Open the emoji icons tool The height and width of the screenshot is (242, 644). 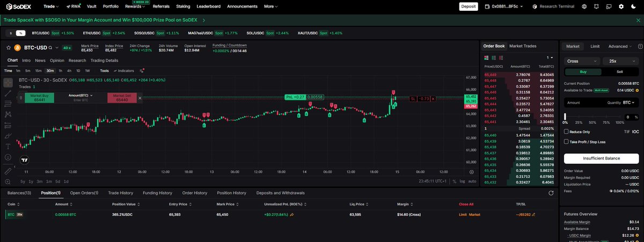[x=8, y=157]
